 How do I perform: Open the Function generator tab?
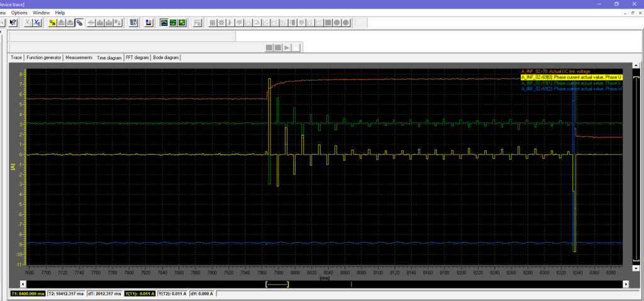(x=44, y=58)
